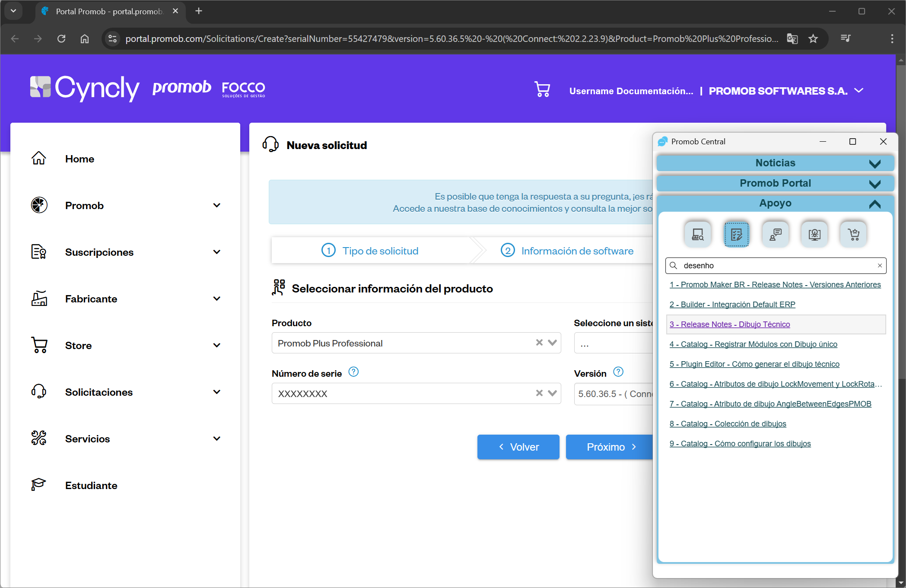
Task: Click the checklist form icon in Apoyo
Action: tap(736, 234)
